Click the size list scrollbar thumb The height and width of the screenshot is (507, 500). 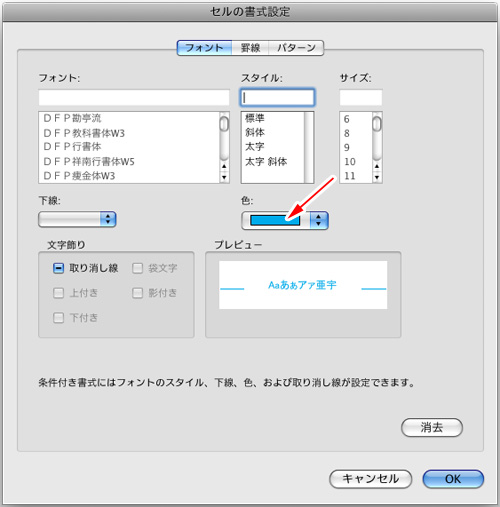click(x=377, y=124)
